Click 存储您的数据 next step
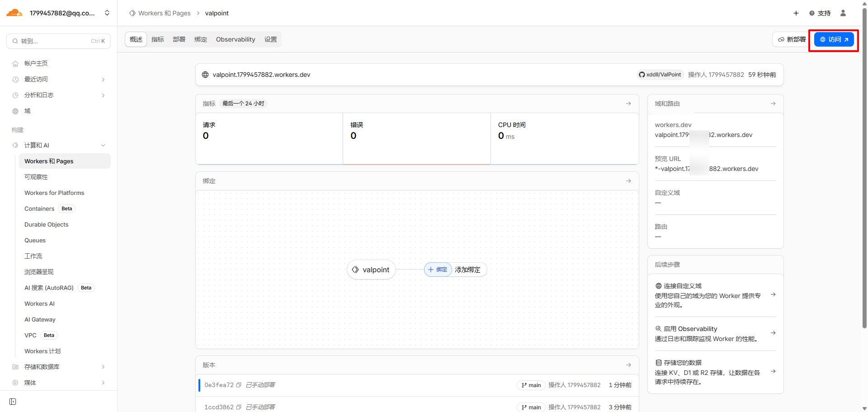868x412 pixels. click(715, 372)
